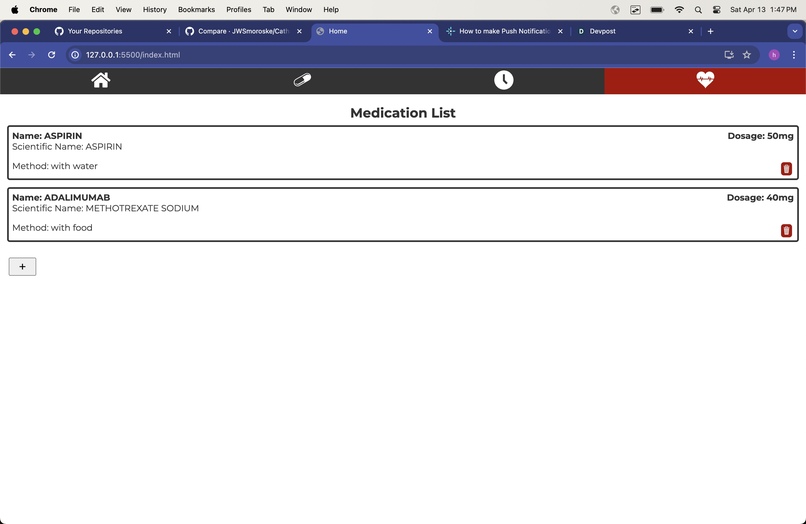Open the Chrome application menu
806x524 pixels.
(x=43, y=9)
